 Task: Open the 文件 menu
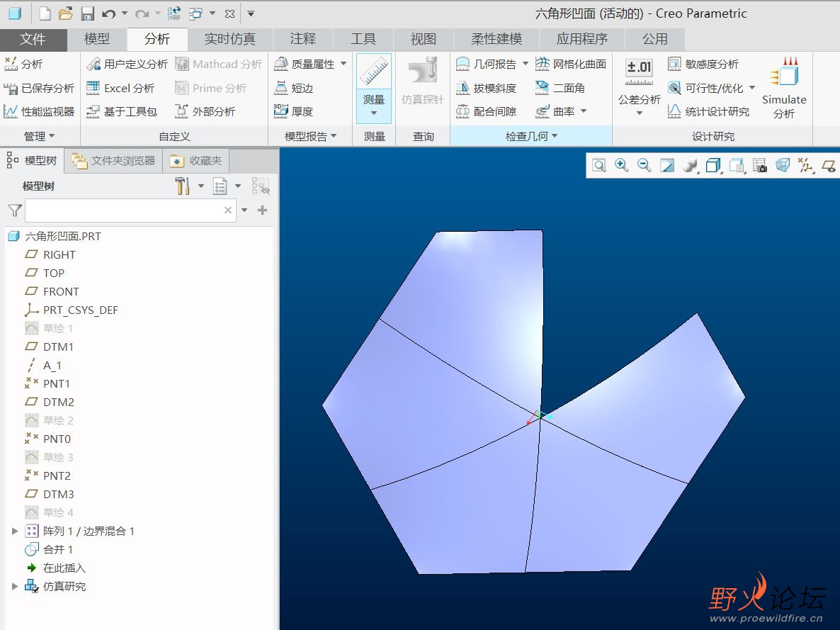click(x=33, y=39)
